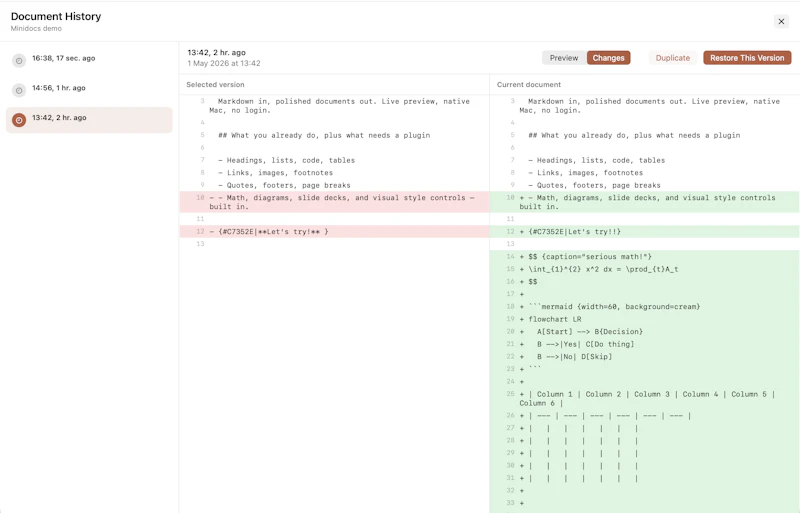The image size is (800, 513).
Task: Click the clock icon for 14:56 version
Action: (19, 90)
